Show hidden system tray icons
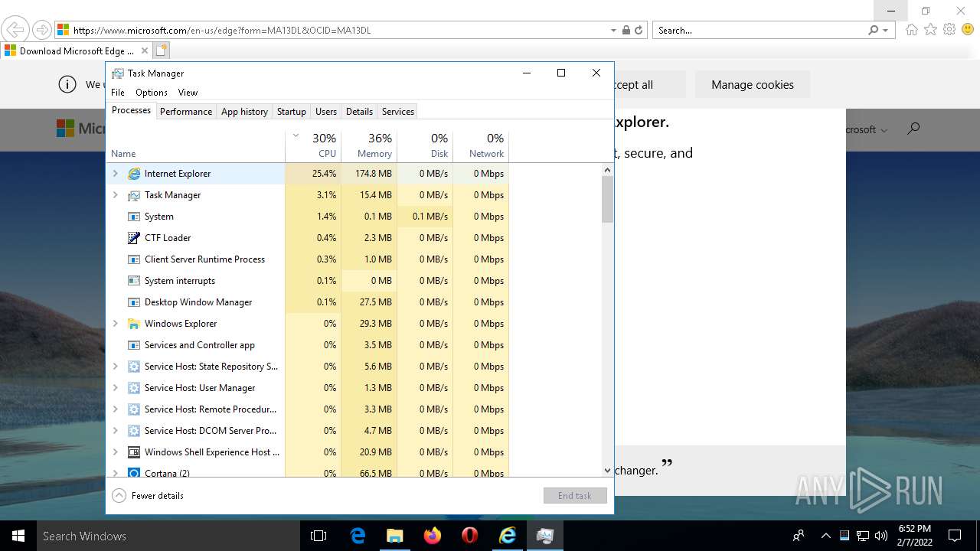This screenshot has width=980, height=551. tap(825, 536)
